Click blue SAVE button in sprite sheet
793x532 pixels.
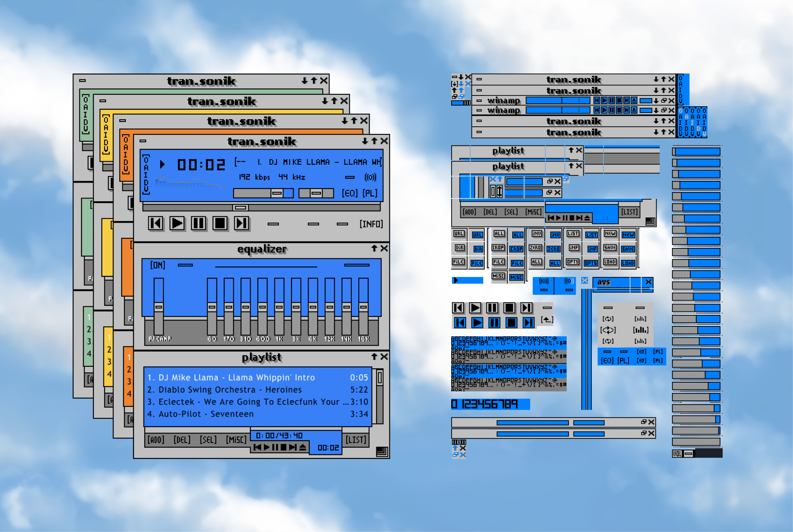628,249
